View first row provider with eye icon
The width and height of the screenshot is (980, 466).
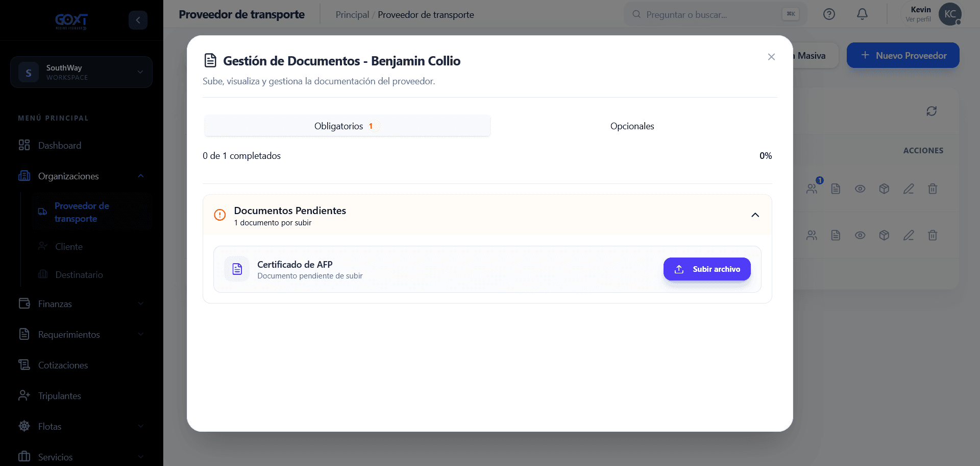tap(860, 189)
